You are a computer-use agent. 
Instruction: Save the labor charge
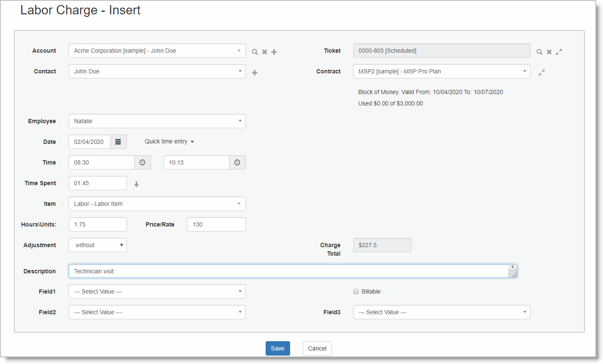277,348
